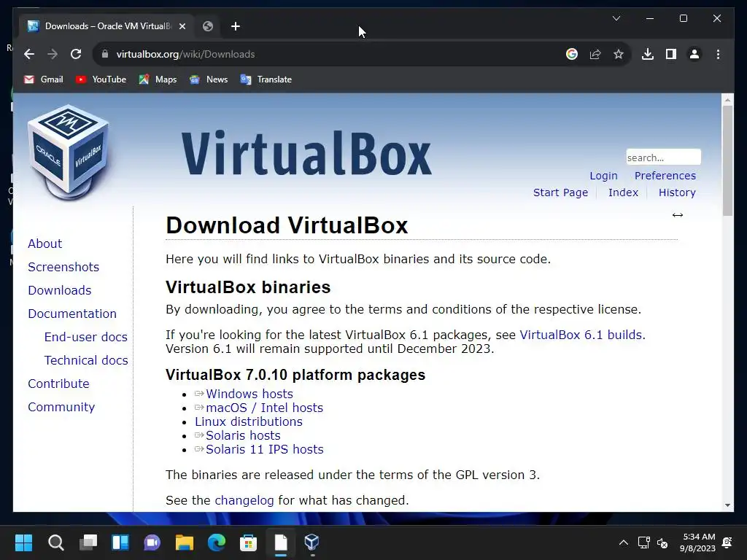The image size is (747, 560).
Task: Click the page width toggle arrow icon
Action: 678,215
